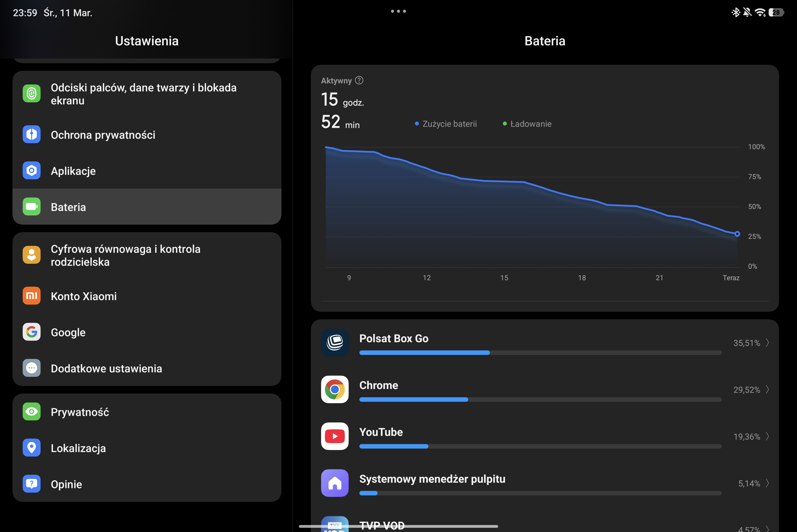The image size is (797, 532).
Task: Tap the Google G icon
Action: click(32, 332)
